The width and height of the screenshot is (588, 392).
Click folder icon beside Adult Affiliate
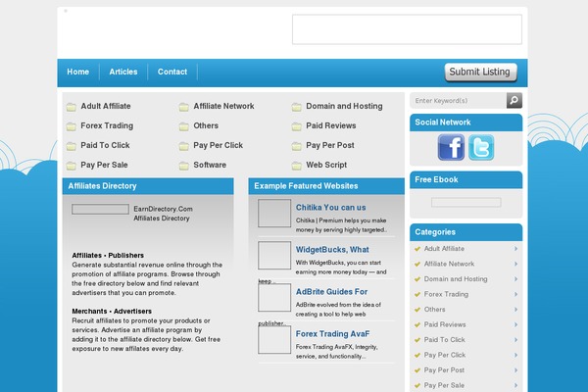[72, 107]
